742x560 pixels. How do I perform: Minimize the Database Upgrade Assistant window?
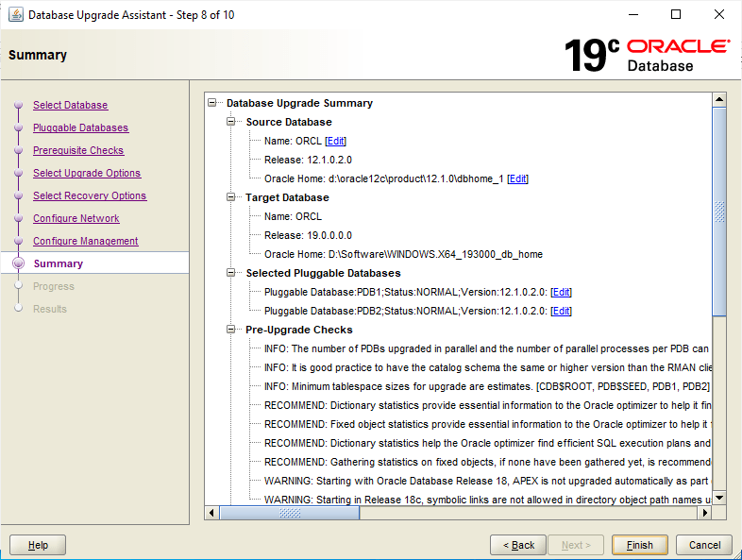[x=633, y=15]
